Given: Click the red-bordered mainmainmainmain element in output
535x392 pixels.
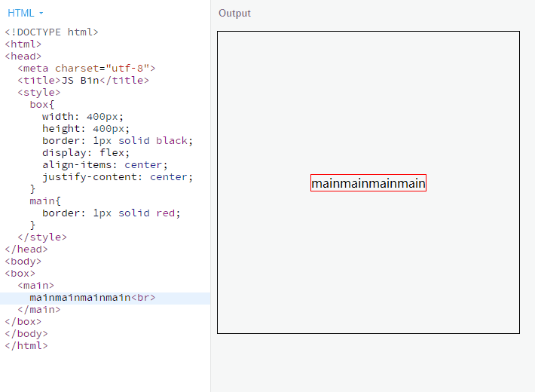Looking at the screenshot, I should coord(368,183).
